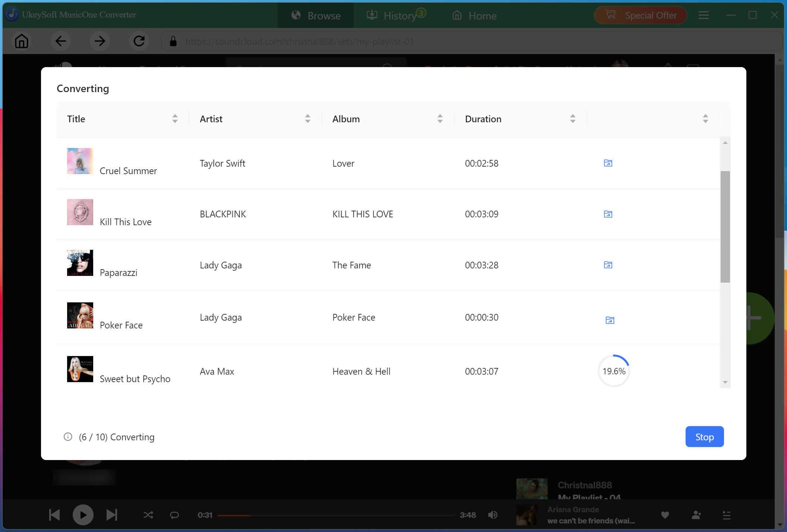This screenshot has height=532, width=787.
Task: Select the "00:00:30" duration cell
Action: [x=481, y=317]
